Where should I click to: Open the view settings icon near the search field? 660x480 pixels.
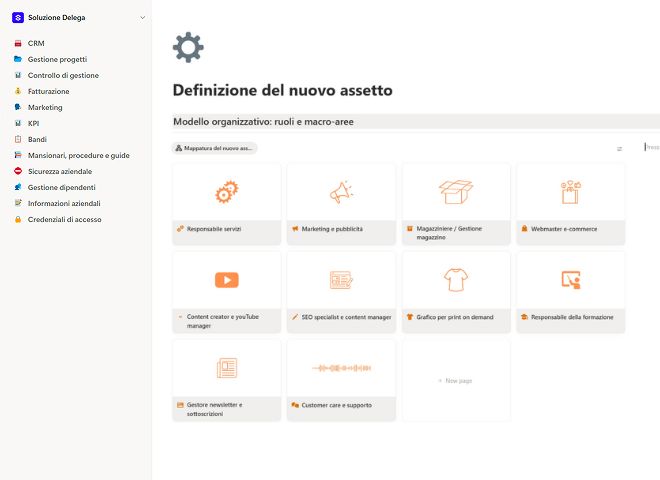click(619, 149)
